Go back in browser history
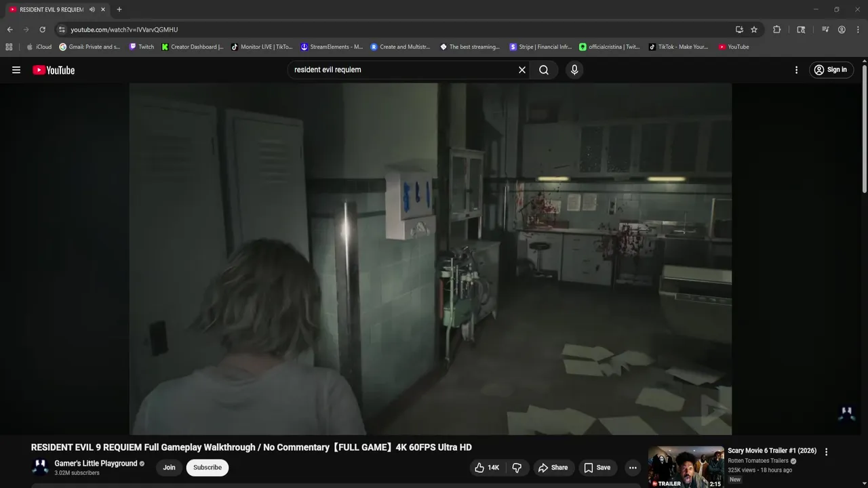 tap(9, 30)
